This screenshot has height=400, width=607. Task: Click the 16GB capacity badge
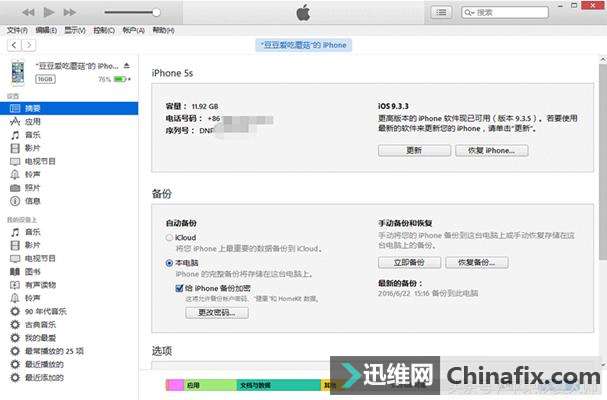[x=45, y=79]
